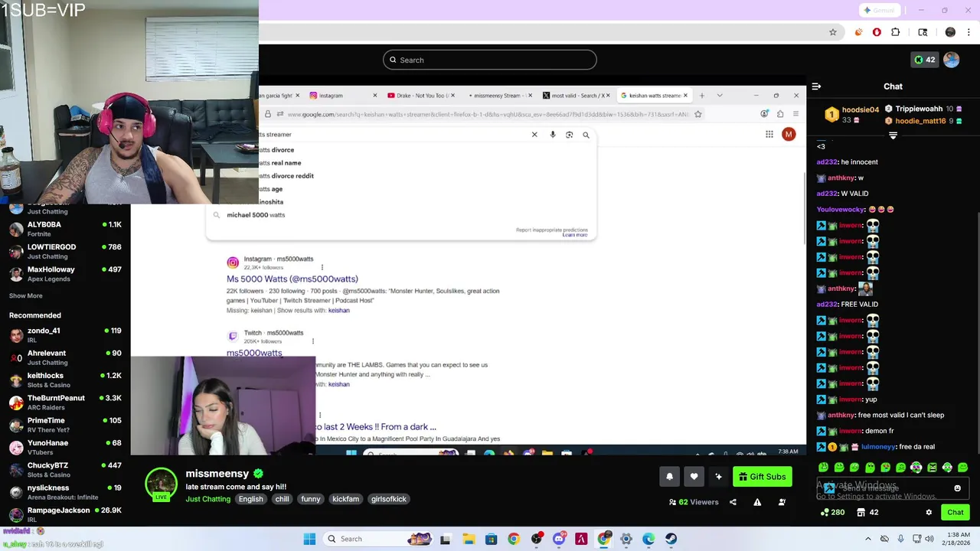Image resolution: width=980 pixels, height=551 pixels.
Task: Click the bell notification button under the stream
Action: [x=669, y=477]
